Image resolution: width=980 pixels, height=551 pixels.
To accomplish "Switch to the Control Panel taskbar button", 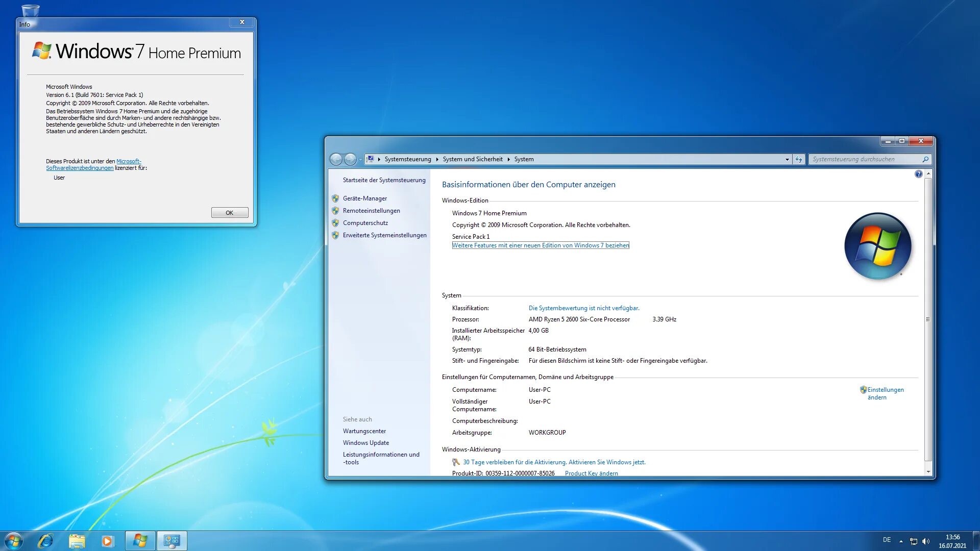I will 172,541.
